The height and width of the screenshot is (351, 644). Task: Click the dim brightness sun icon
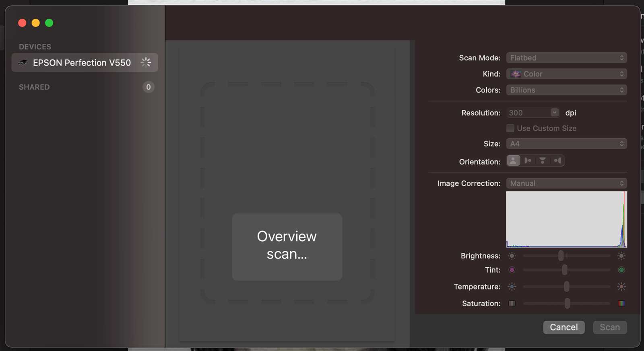[x=512, y=256]
